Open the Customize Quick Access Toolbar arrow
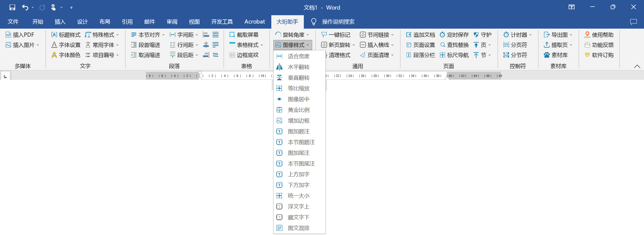Screen dimensions: 644x235 click(x=71, y=7)
